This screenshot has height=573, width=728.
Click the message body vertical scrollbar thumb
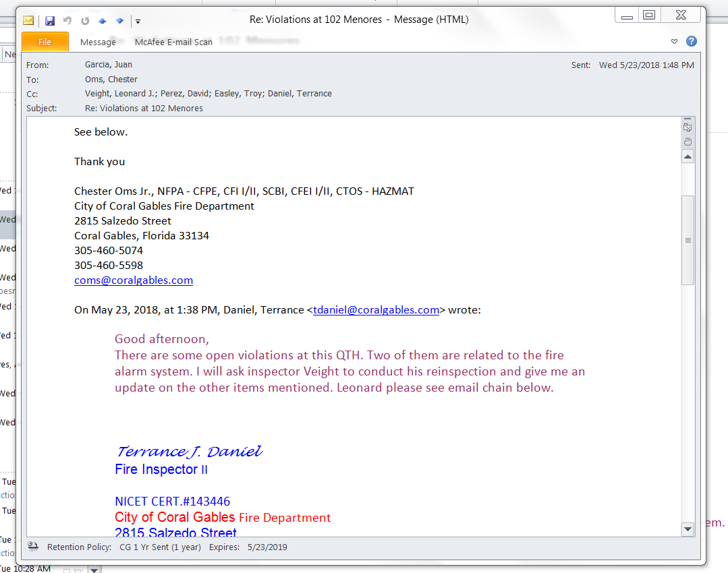[x=688, y=239]
